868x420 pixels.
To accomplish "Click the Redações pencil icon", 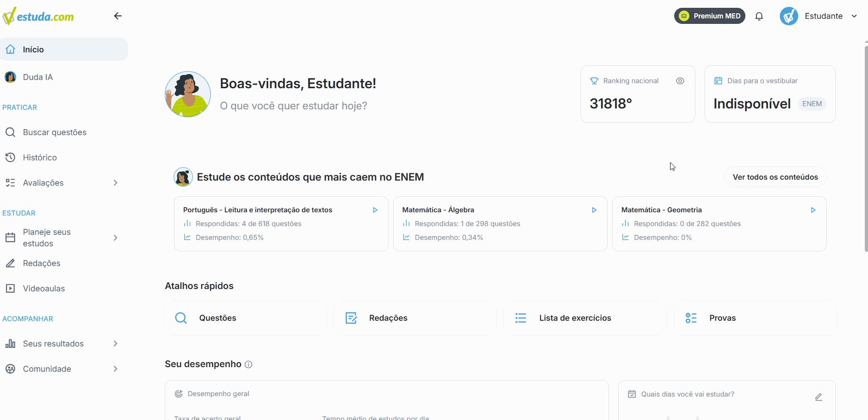I will 11,263.
